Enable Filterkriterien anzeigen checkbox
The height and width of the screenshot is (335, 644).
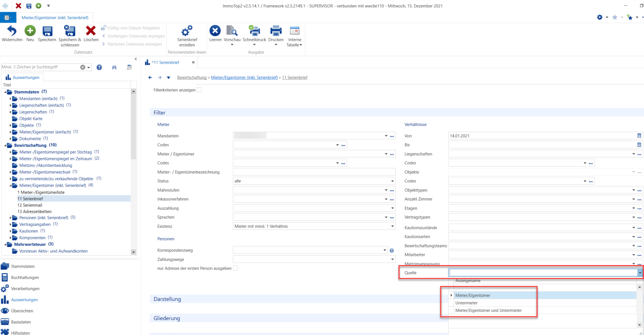pyautogui.click(x=199, y=90)
